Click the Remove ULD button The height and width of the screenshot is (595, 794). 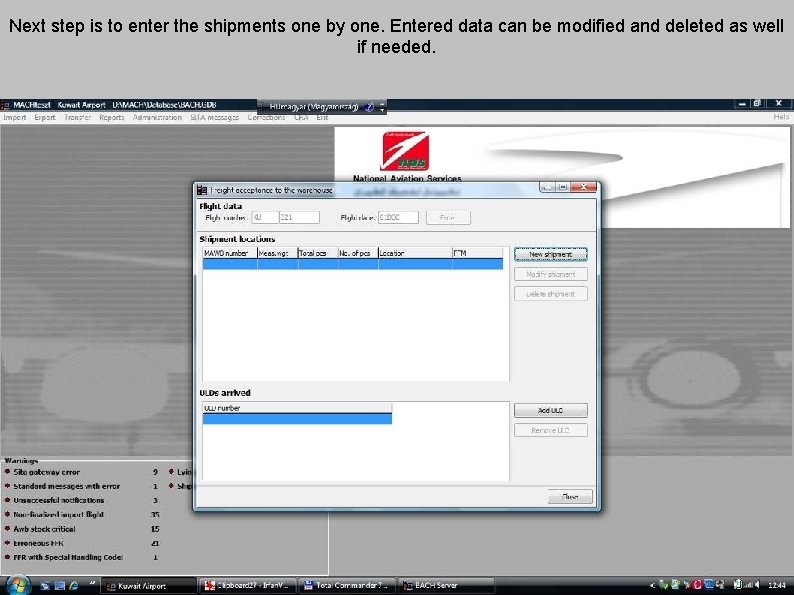(x=550, y=430)
